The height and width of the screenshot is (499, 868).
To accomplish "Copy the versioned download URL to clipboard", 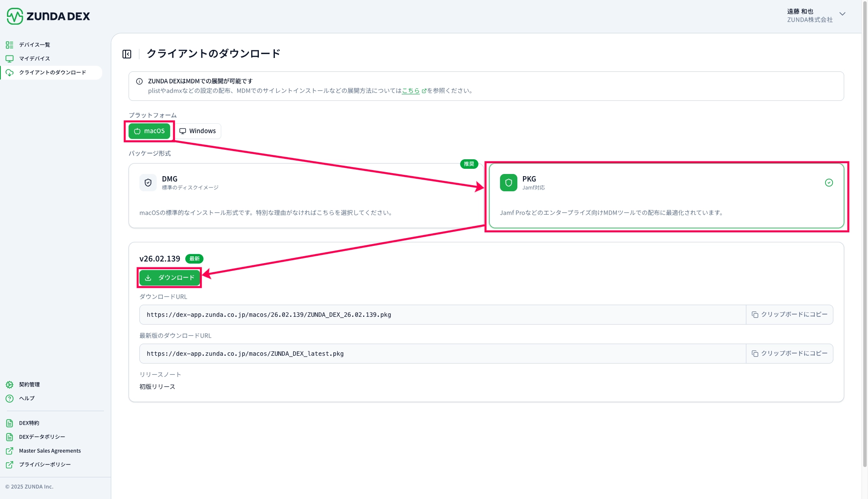I will (x=789, y=315).
